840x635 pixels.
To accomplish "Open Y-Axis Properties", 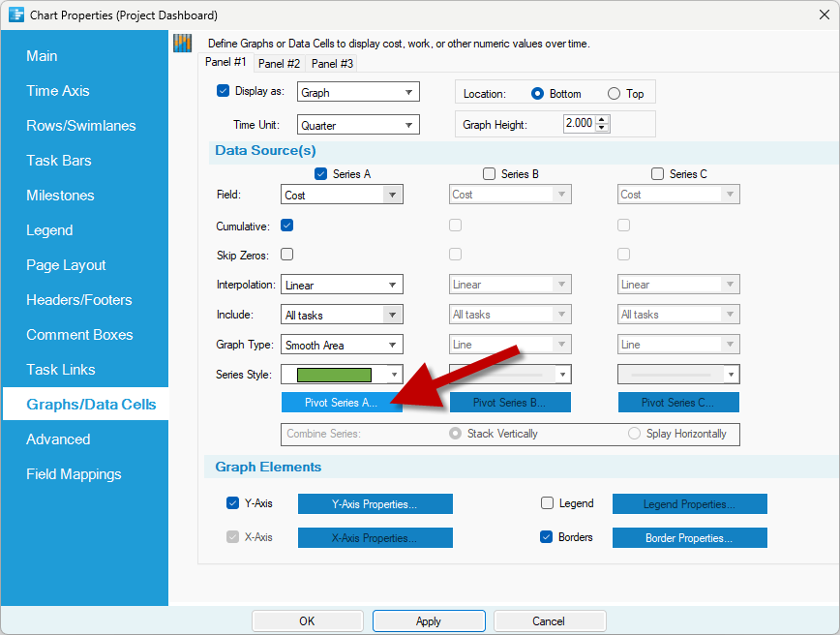I will click(375, 503).
